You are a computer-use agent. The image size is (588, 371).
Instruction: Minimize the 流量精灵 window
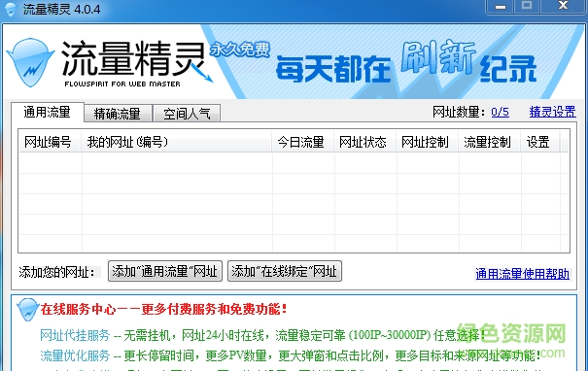(501, 7)
